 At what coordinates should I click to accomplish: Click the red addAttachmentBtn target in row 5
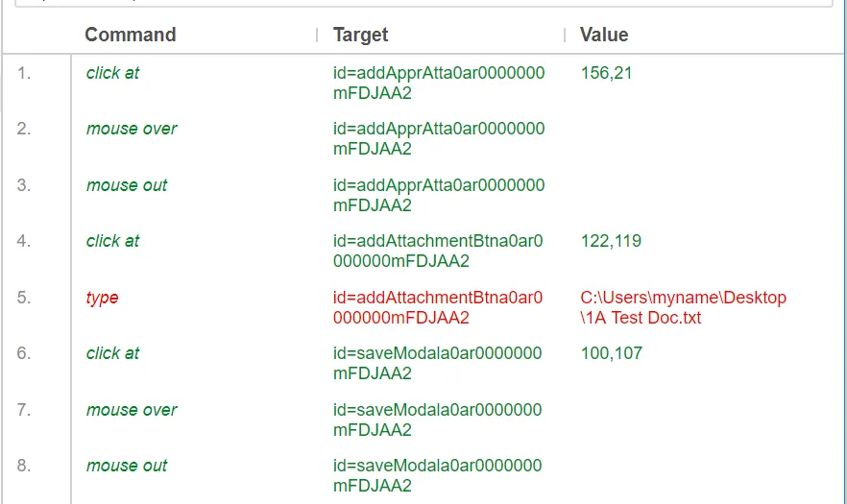point(438,307)
